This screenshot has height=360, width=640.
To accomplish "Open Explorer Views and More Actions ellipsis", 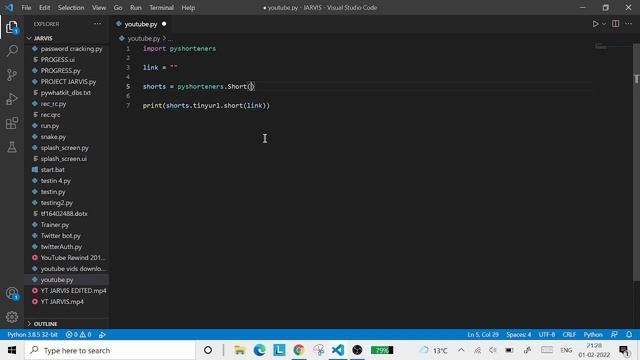I will point(97,24).
